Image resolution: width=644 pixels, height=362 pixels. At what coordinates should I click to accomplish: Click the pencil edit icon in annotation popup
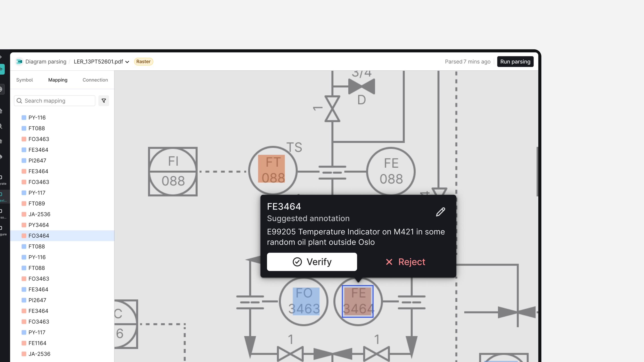[x=441, y=212]
